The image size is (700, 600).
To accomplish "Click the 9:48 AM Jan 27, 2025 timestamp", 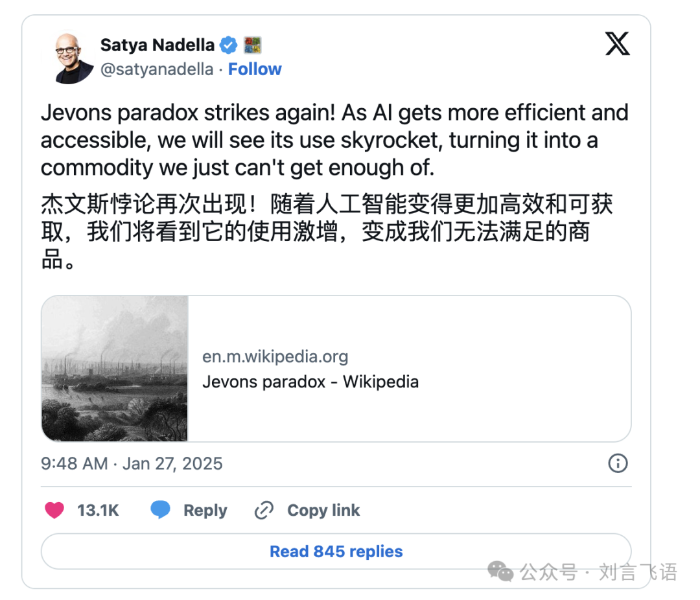I will coord(132,463).
